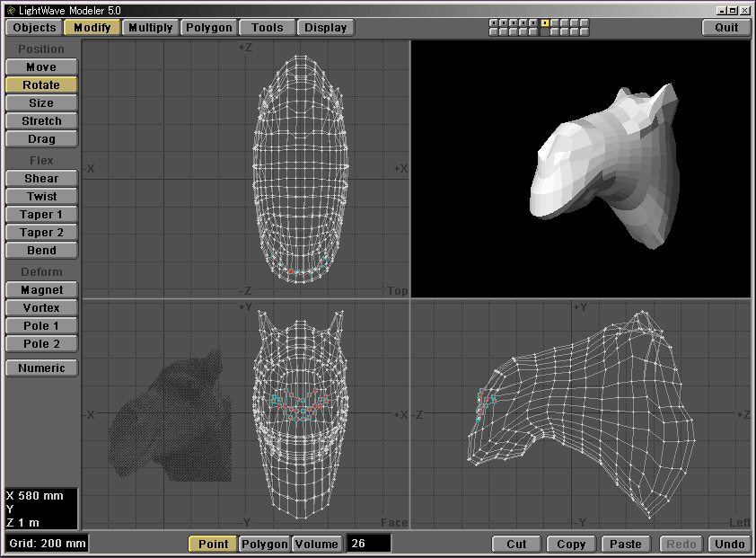Screen dimensions: 756x558
Task: Switch to the Display tab
Action: pyautogui.click(x=325, y=28)
